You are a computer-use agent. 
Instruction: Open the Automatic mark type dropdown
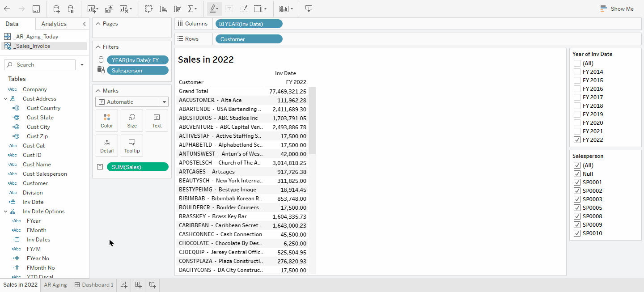[x=132, y=102]
